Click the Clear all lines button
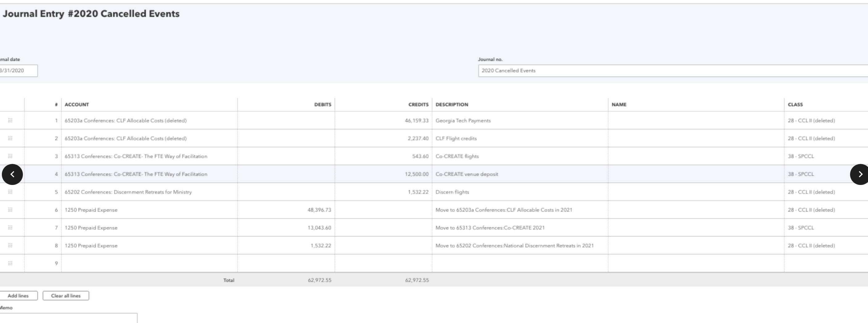 66,296
